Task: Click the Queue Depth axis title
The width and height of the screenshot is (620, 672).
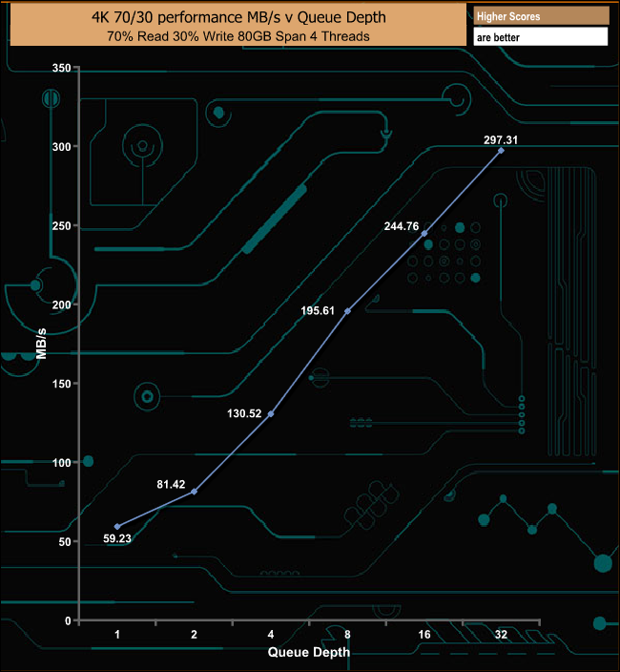Action: (x=308, y=653)
